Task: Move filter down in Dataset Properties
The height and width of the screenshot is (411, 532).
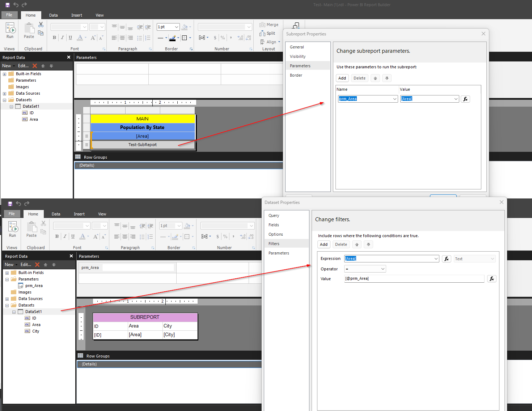Action: pos(368,244)
